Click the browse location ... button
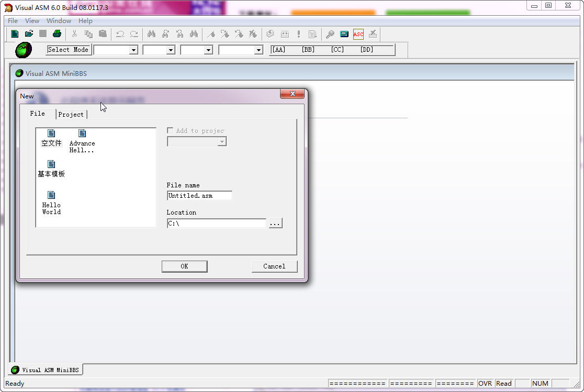 pyautogui.click(x=275, y=223)
